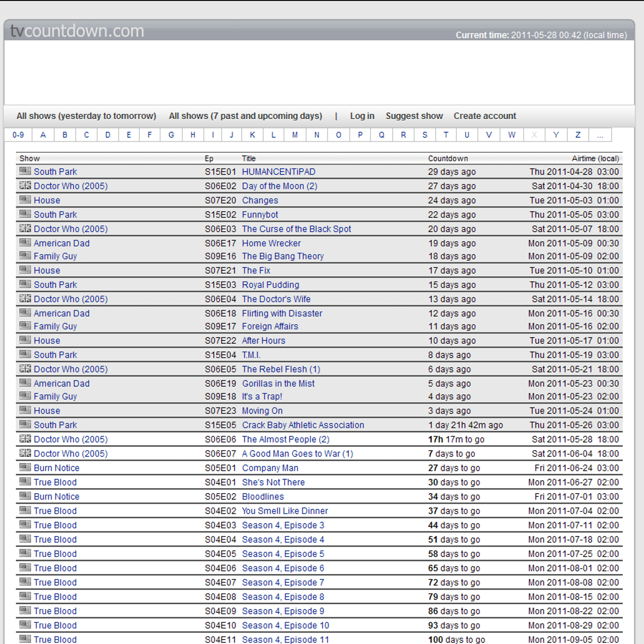The image size is (644, 644).
Task: Select the letter D tab
Action: (108, 135)
